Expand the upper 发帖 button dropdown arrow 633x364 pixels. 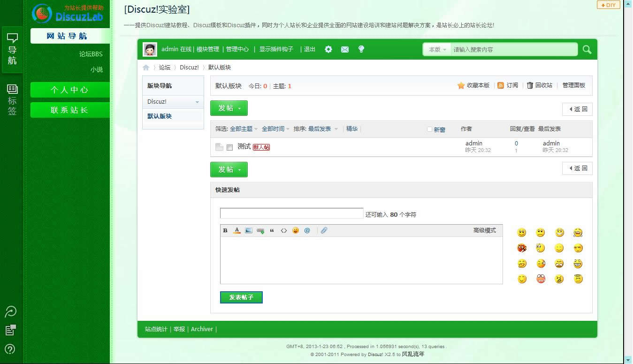[239, 108]
